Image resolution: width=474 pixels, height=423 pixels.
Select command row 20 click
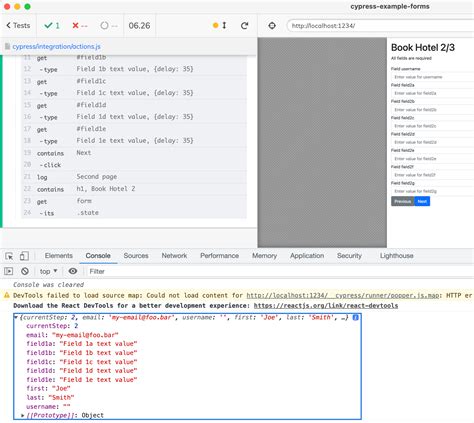[x=134, y=165]
